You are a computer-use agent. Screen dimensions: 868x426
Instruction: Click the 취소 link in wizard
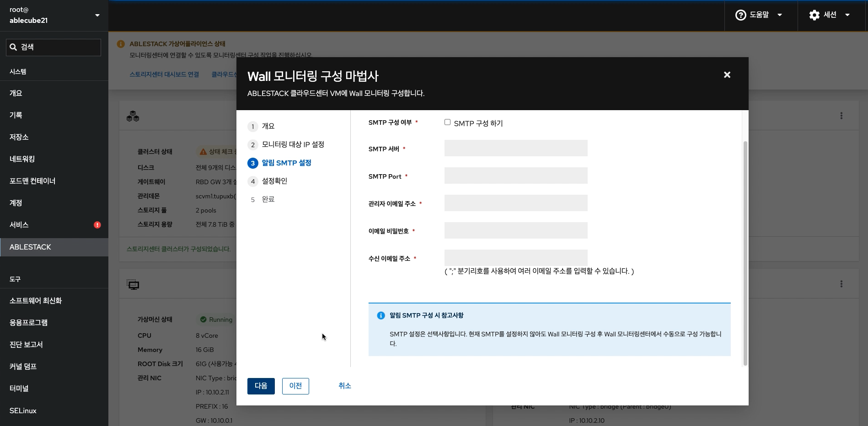click(x=345, y=386)
